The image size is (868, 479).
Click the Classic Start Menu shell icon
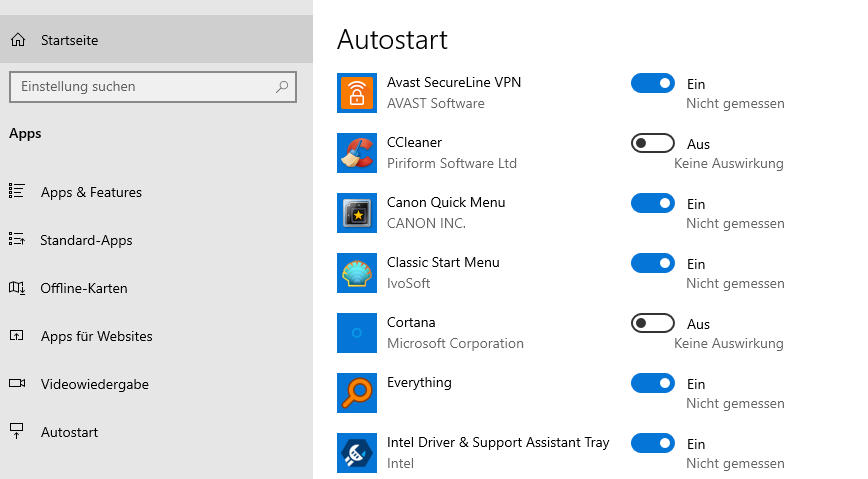[x=356, y=273]
